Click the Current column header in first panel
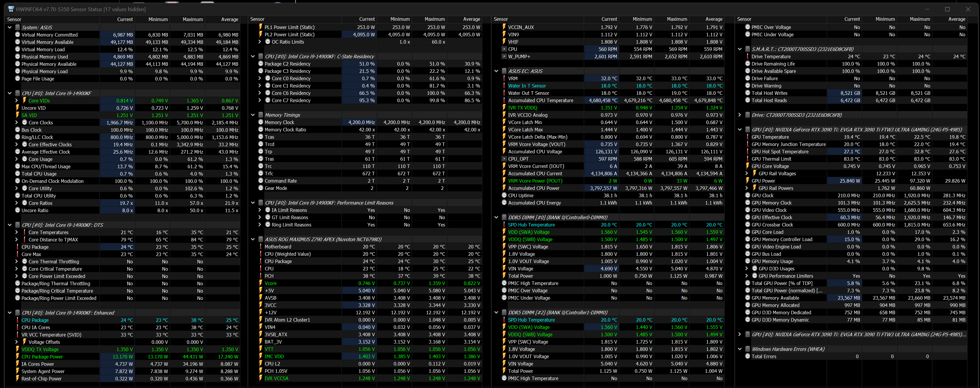Image resolution: width=980 pixels, height=388 pixels. [125, 19]
